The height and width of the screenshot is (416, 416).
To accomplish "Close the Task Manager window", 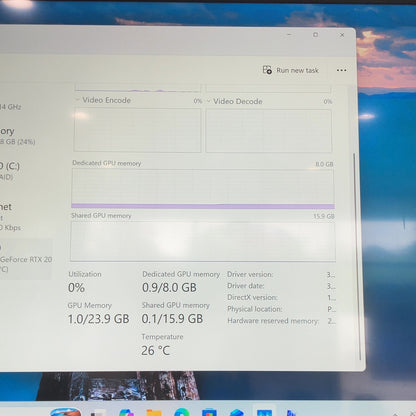I will click(x=342, y=35).
